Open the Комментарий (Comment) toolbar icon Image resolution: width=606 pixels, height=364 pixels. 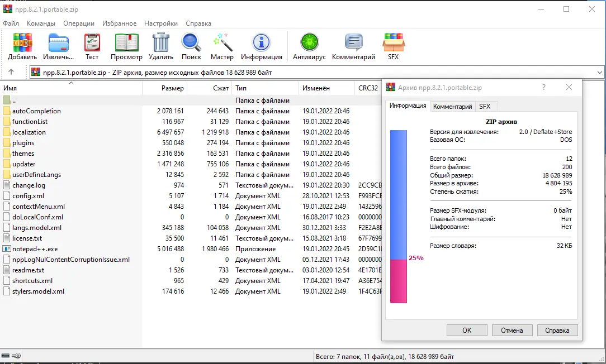click(x=353, y=42)
